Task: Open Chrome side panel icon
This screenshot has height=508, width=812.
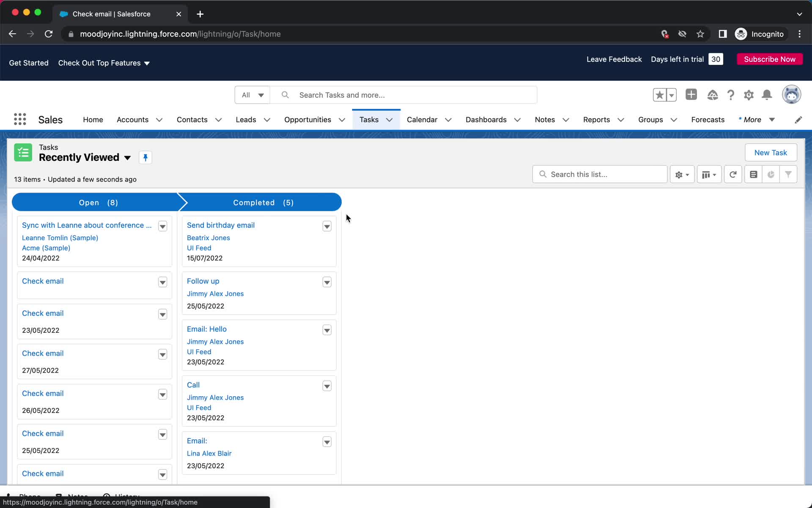Action: 723,34
